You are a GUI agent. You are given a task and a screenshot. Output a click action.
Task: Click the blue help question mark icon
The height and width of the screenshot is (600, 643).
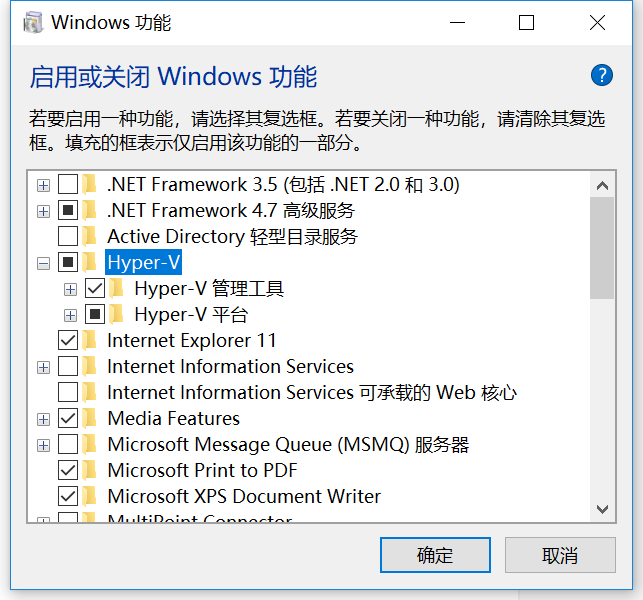point(602,75)
